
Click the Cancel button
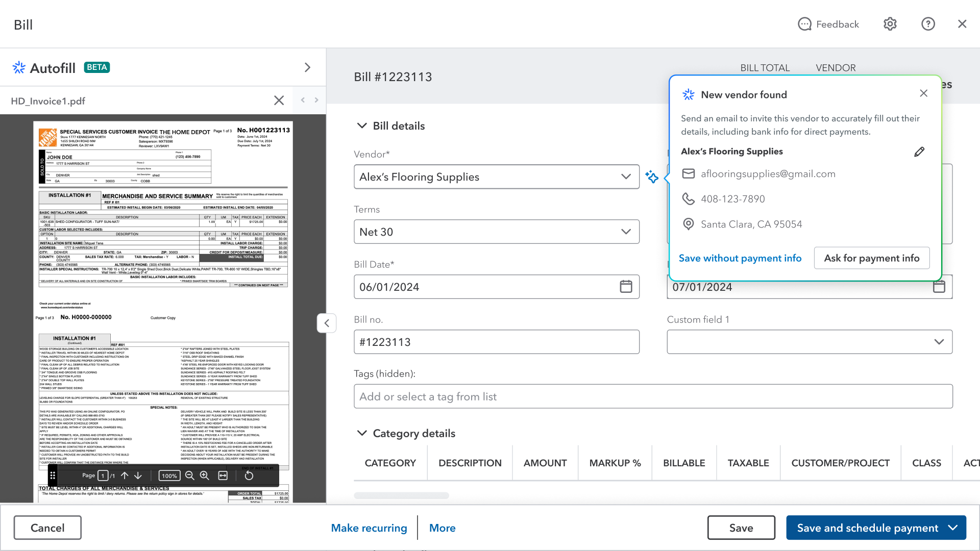pyautogui.click(x=47, y=528)
